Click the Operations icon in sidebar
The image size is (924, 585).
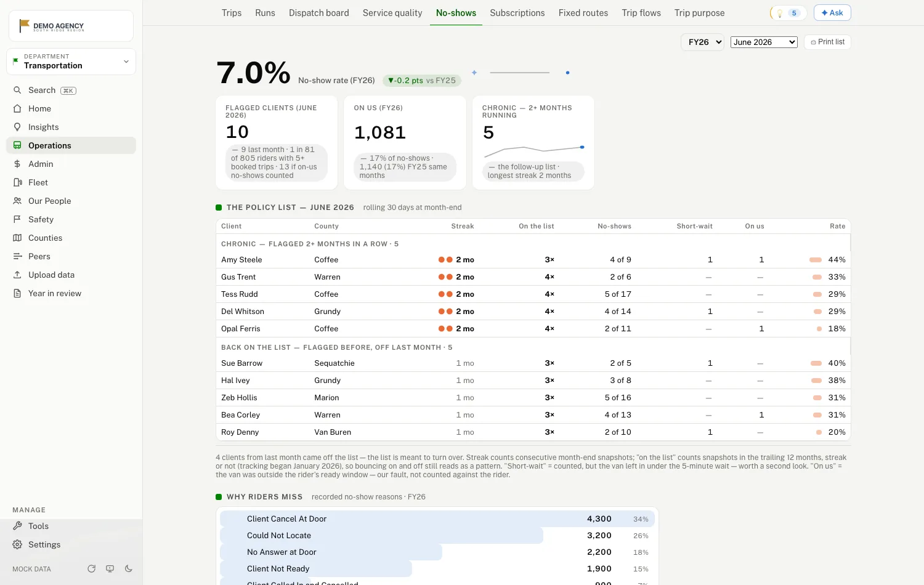17,145
